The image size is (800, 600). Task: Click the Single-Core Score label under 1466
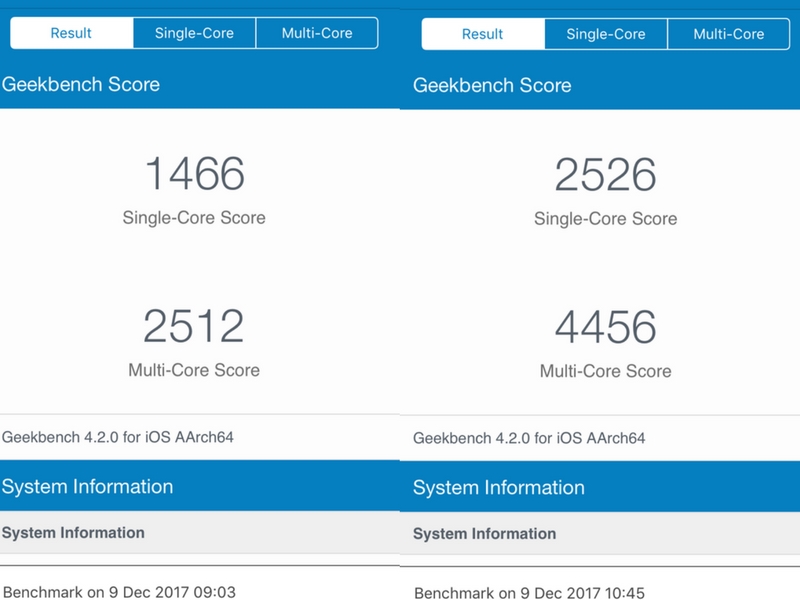tap(194, 218)
